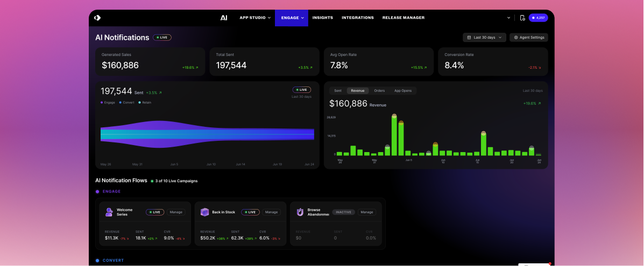Click the Welcome Series 18.1K sent value

pyautogui.click(x=141, y=238)
